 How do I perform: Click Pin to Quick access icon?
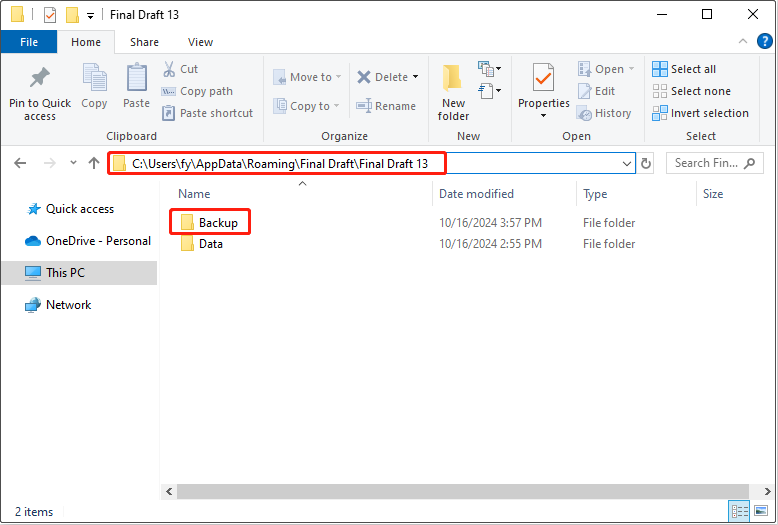tap(40, 78)
